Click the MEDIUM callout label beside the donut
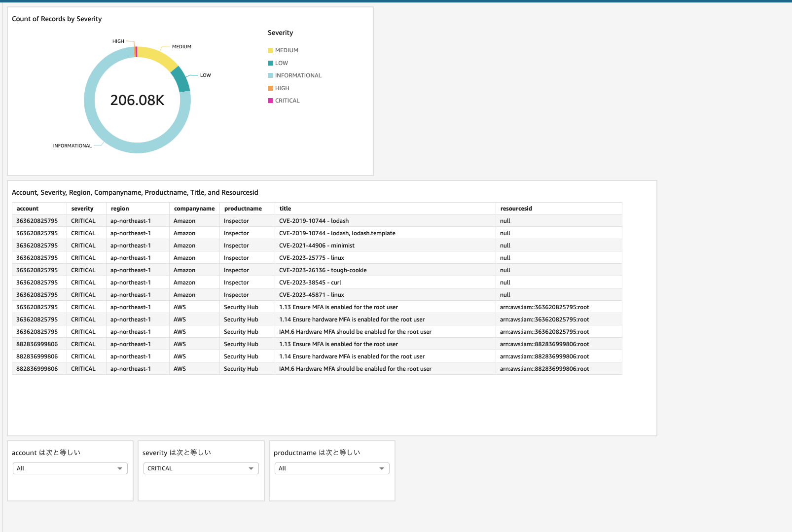Viewport: 792px width, 532px height. (x=181, y=47)
